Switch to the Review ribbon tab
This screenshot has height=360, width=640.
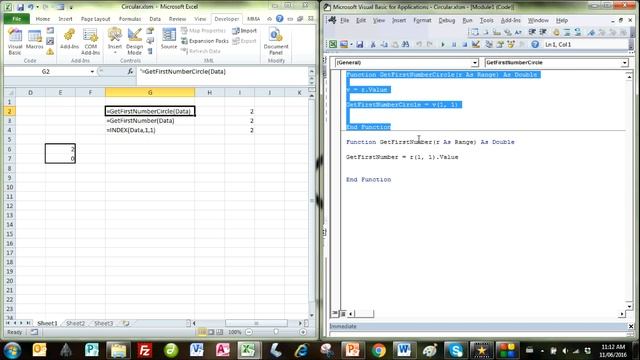(x=177, y=19)
